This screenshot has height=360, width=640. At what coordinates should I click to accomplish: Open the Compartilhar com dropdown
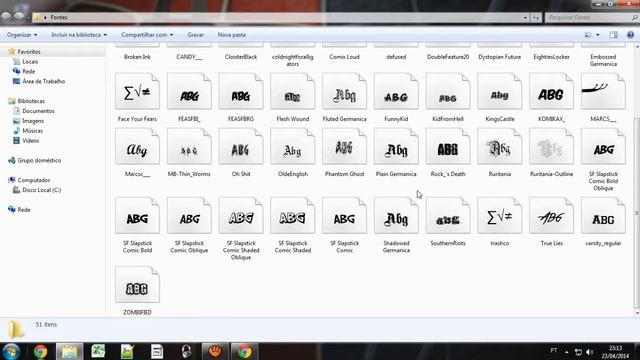coord(147,35)
